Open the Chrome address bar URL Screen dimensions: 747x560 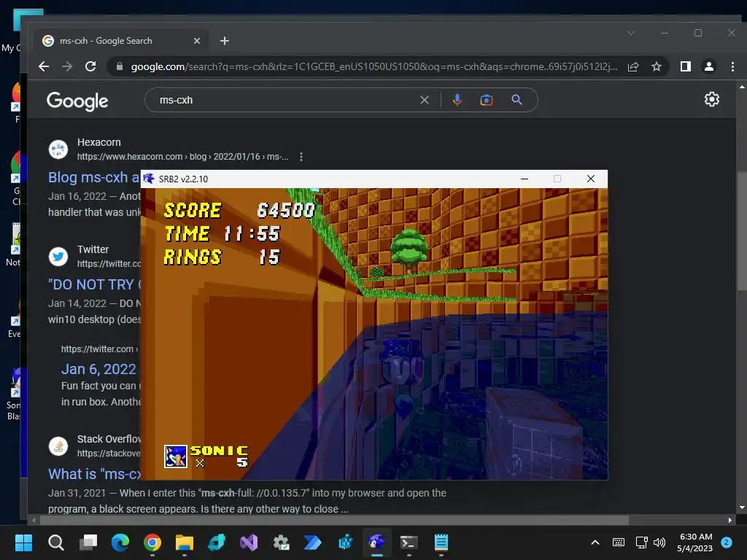tap(374, 66)
